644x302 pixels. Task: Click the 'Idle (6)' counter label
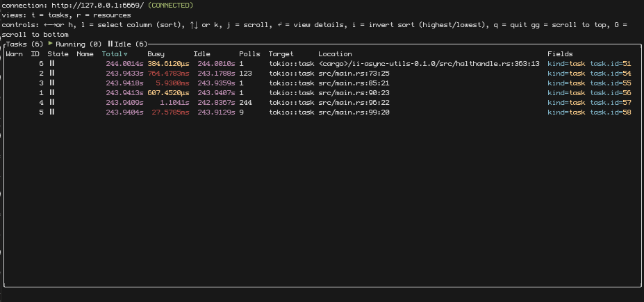click(x=131, y=44)
